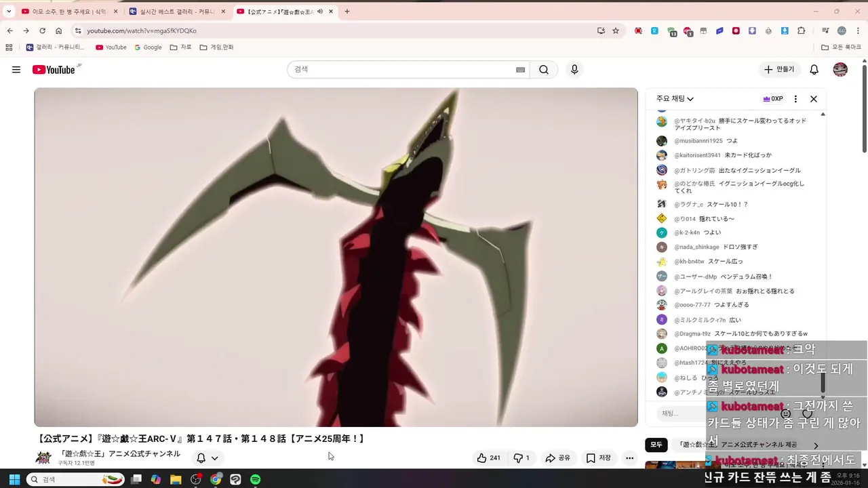Click the channel avatar under the video

43,458
